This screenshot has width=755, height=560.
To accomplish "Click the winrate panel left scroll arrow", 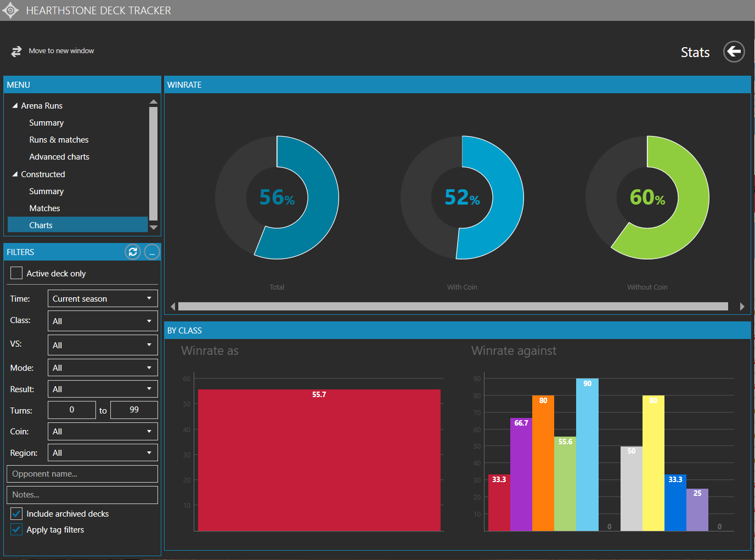I will click(x=173, y=307).
